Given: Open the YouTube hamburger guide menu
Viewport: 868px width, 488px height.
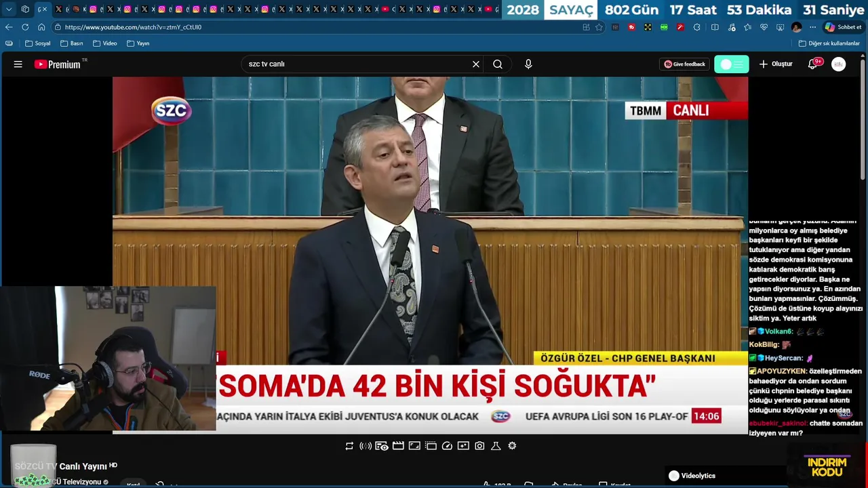Looking at the screenshot, I should coord(18,64).
